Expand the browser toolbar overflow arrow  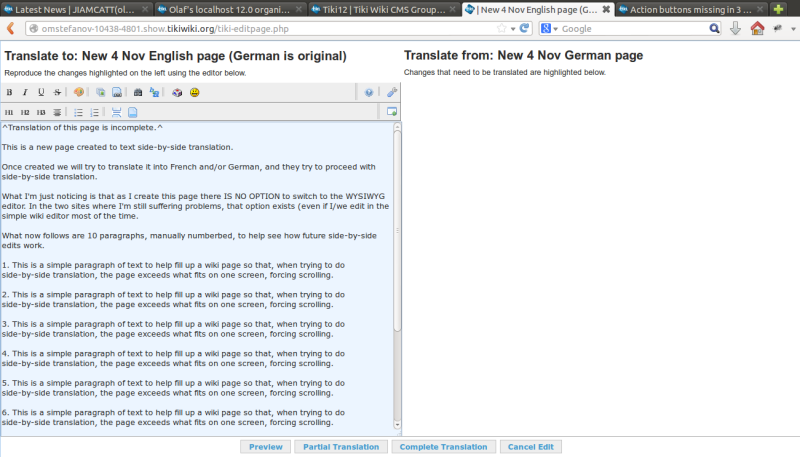[x=793, y=29]
